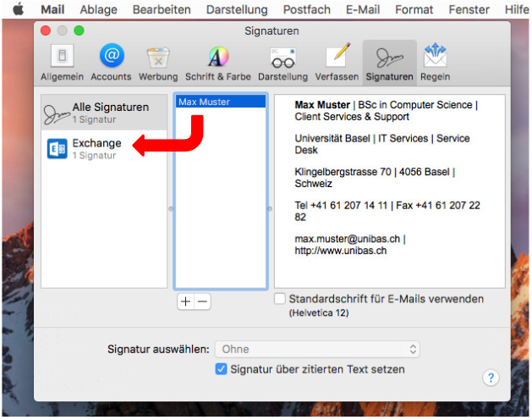Open the Verfassen preferences pane
Viewport: 532px width, 420px height.
click(337, 62)
